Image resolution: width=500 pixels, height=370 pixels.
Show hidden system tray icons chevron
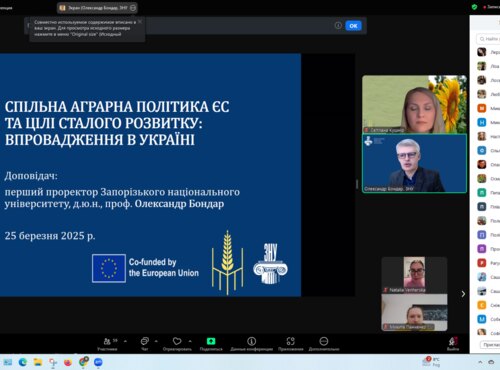click(480, 362)
